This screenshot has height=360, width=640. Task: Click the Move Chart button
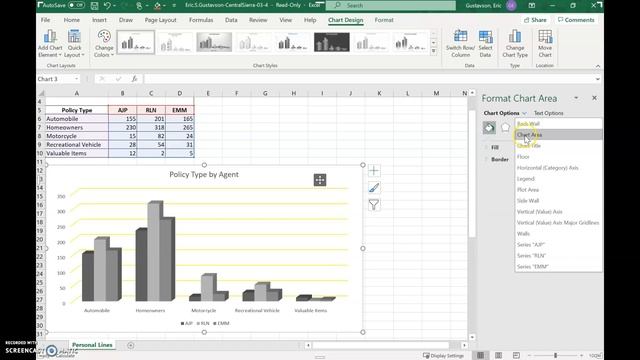(x=545, y=43)
